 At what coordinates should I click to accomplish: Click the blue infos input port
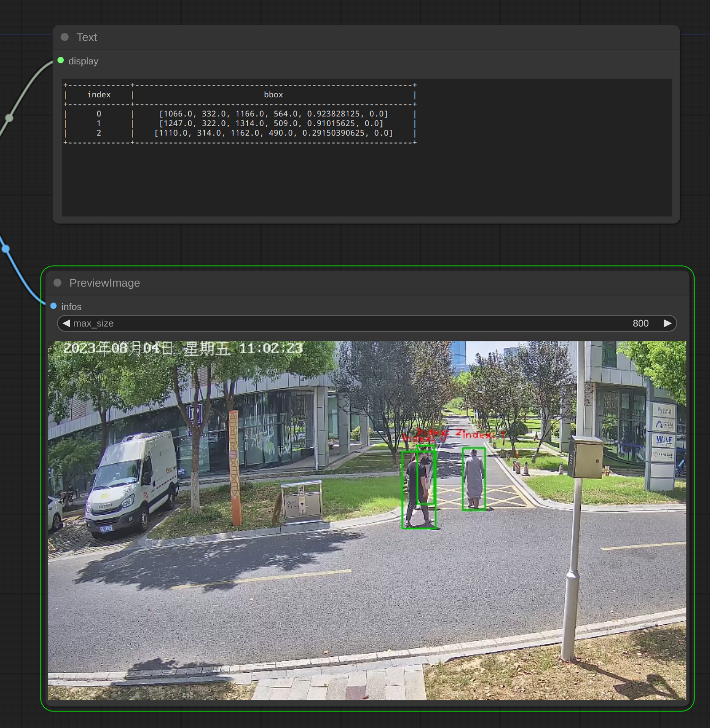click(53, 306)
